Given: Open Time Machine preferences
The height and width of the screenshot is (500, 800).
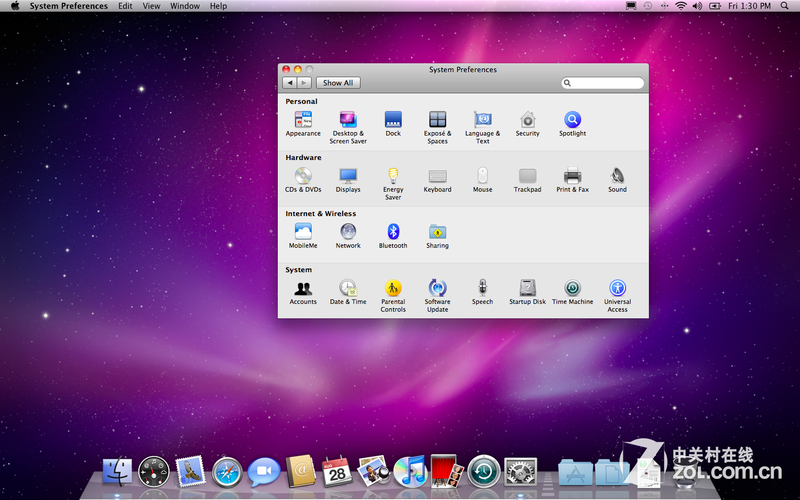Looking at the screenshot, I should tap(572, 292).
